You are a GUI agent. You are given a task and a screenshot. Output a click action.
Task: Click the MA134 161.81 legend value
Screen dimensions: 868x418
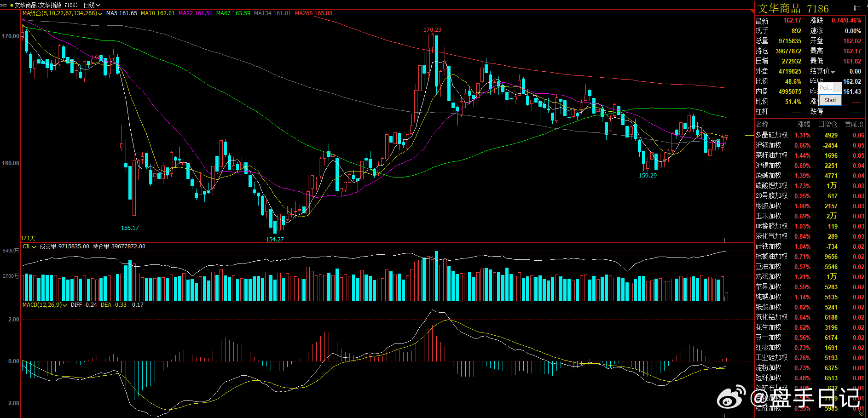pyautogui.click(x=272, y=13)
